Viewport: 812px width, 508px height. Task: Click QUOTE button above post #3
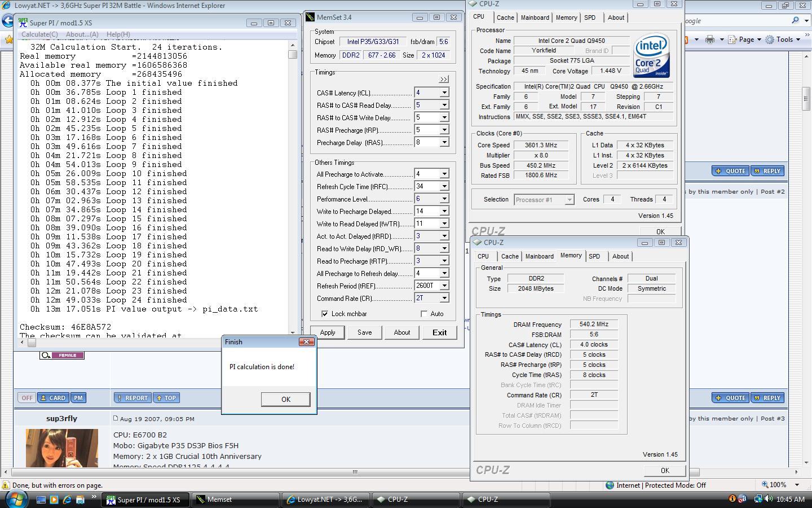tap(730, 398)
